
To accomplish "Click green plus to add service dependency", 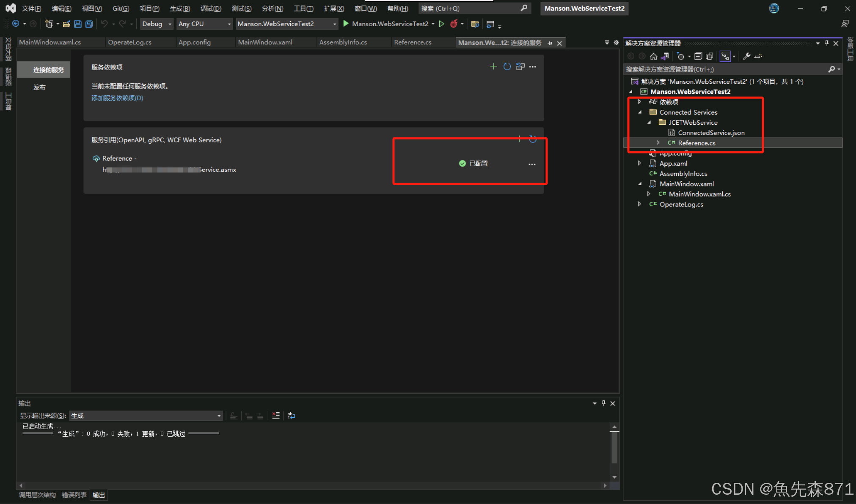I will (x=493, y=66).
